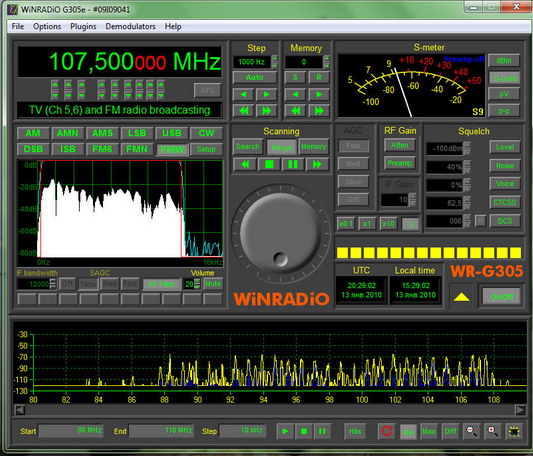Stop scanning with the Scanning stop button
The width and height of the screenshot is (533, 456).
[269, 165]
